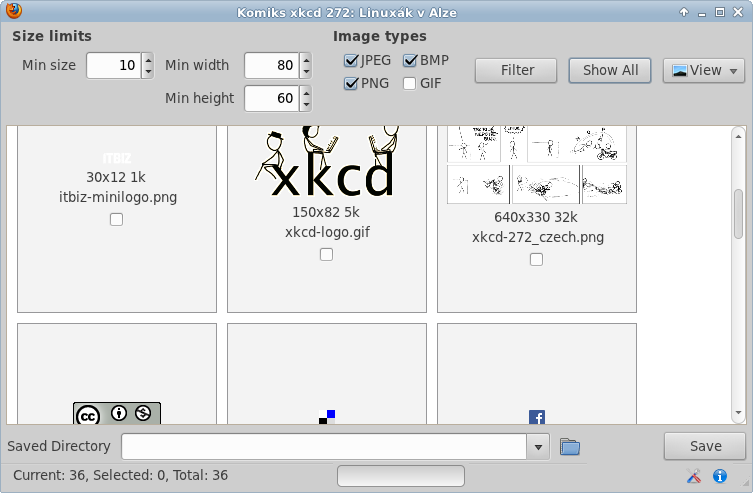Click the '640x330 32k' size label
This screenshot has width=753, height=493.
coord(535,217)
